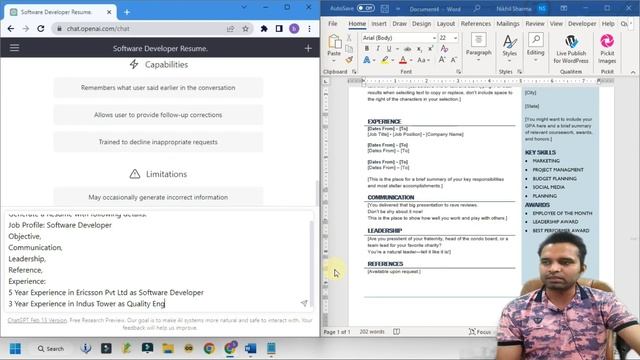The width and height of the screenshot is (640, 360).
Task: Toggle Italic formatting
Action: point(378,49)
